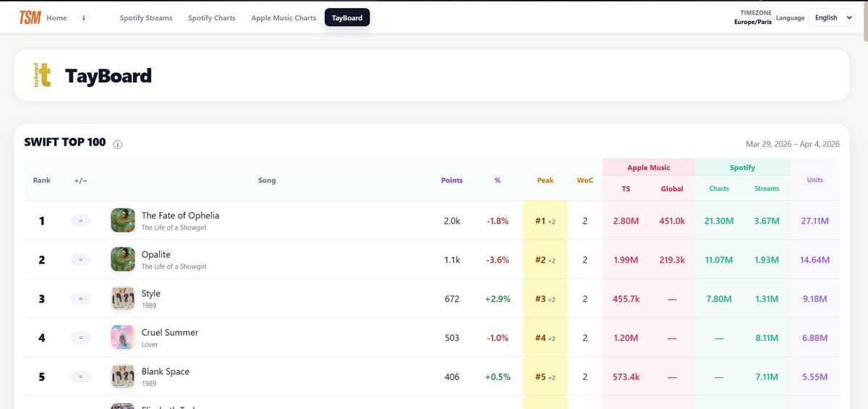
Task: Click song title Cruel Summer
Action: pos(170,332)
